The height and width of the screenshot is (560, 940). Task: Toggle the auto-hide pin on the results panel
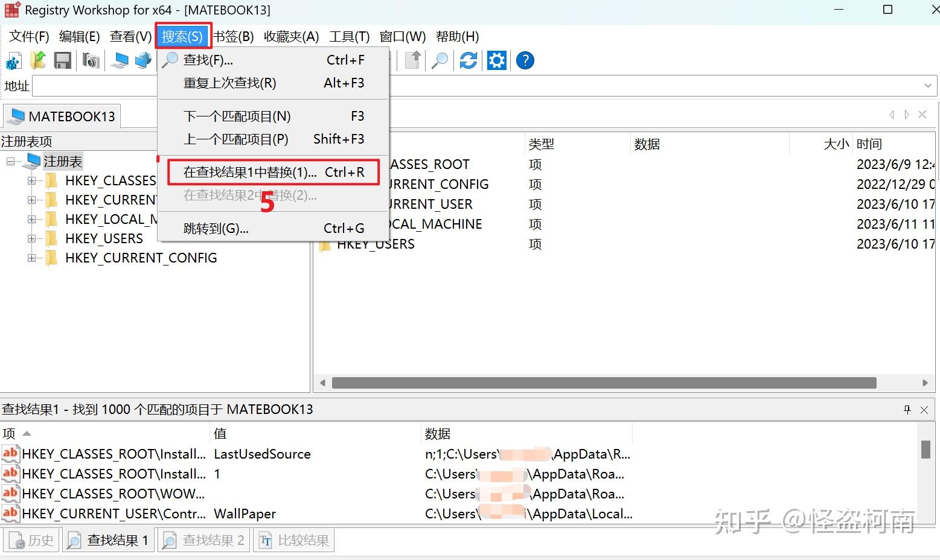tap(907, 409)
